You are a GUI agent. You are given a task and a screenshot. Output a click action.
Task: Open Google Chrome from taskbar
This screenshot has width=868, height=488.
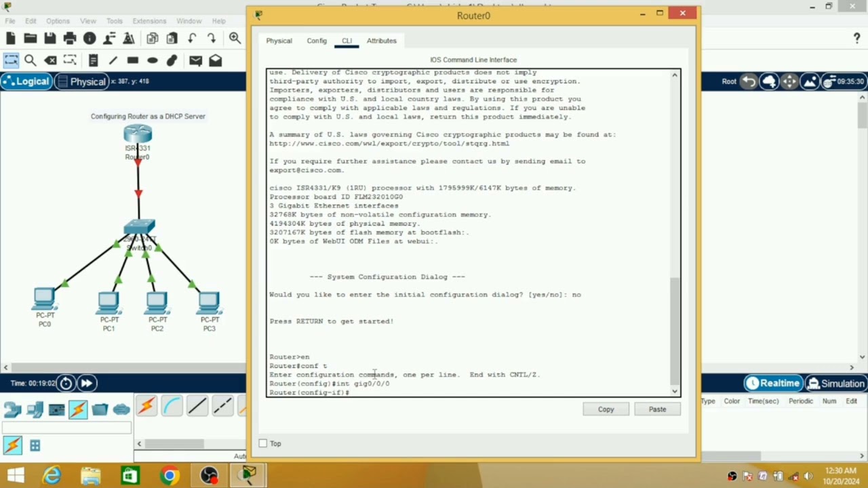click(170, 476)
